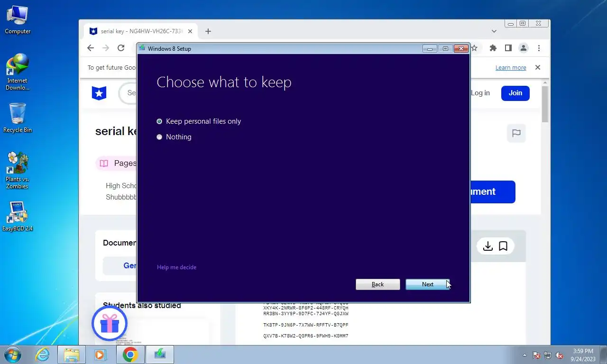The image size is (607, 364).
Task: Open a new Chrome tab
Action: point(208,31)
